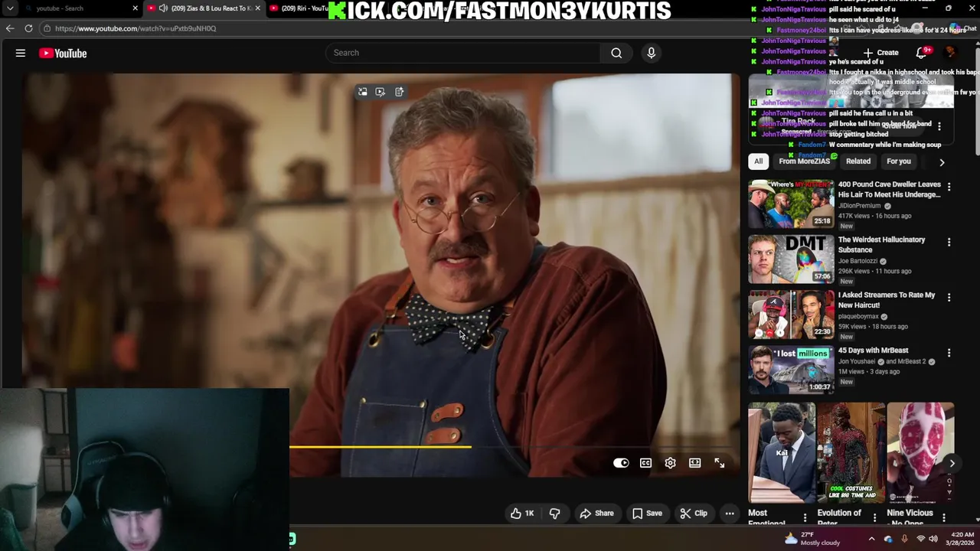Screen dimensions: 980x551
Task: Reload the page with the refresh icon
Action: click(28, 28)
